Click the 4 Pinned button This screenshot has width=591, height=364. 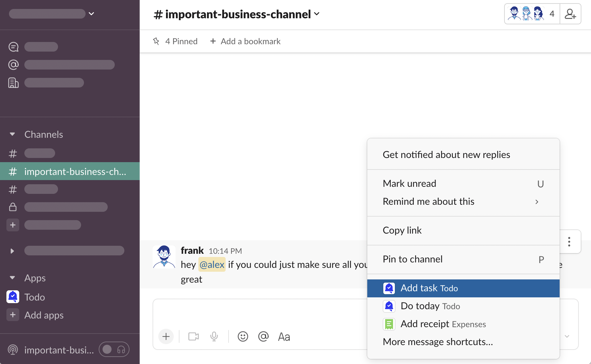coord(175,41)
